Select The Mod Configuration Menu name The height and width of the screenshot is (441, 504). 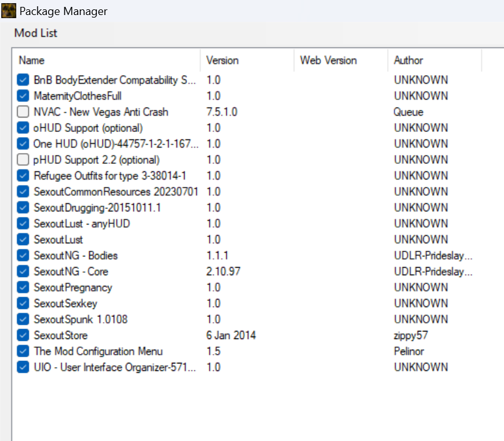[98, 351]
